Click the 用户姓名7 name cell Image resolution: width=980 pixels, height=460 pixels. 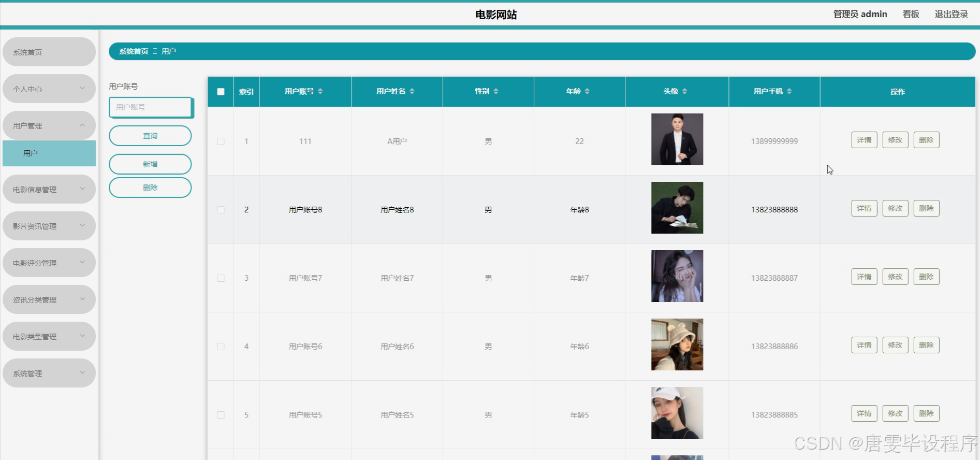tap(397, 278)
